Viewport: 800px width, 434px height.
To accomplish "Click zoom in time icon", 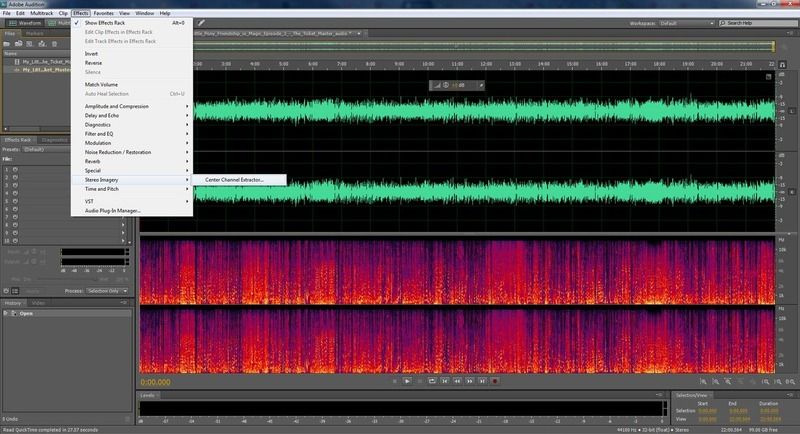I will click(728, 381).
